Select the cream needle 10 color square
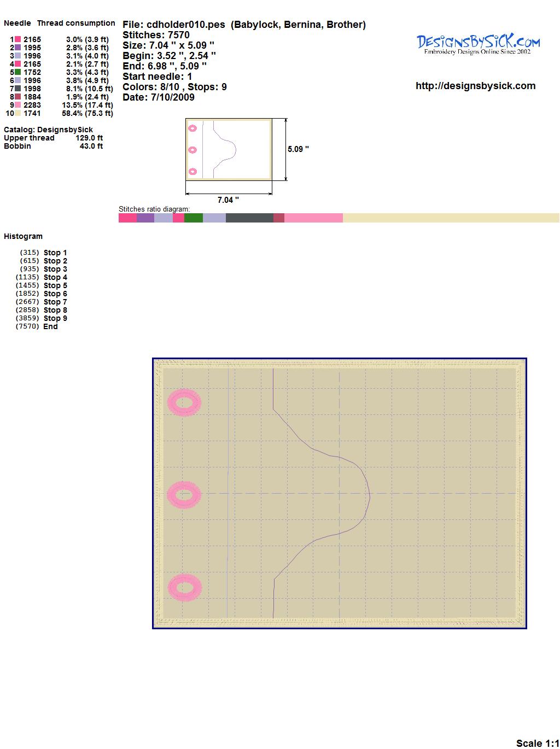This screenshot has width=560, height=749. (x=18, y=113)
